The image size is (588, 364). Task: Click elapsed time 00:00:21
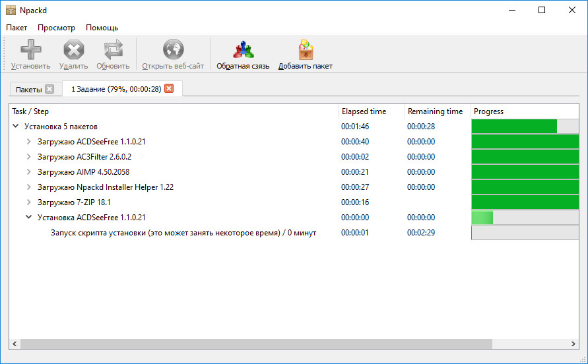[355, 172]
